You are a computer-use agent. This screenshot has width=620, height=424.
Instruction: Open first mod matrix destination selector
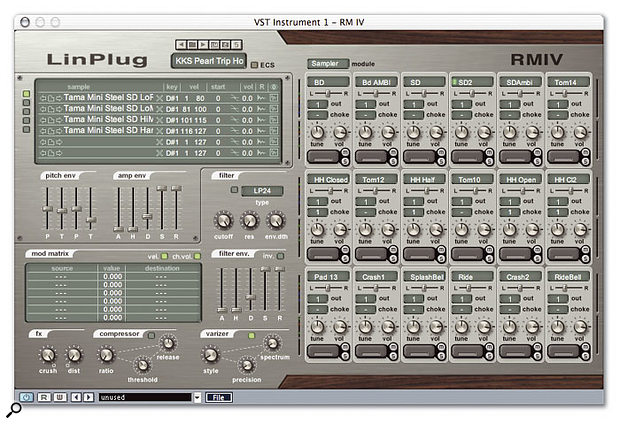click(161, 276)
